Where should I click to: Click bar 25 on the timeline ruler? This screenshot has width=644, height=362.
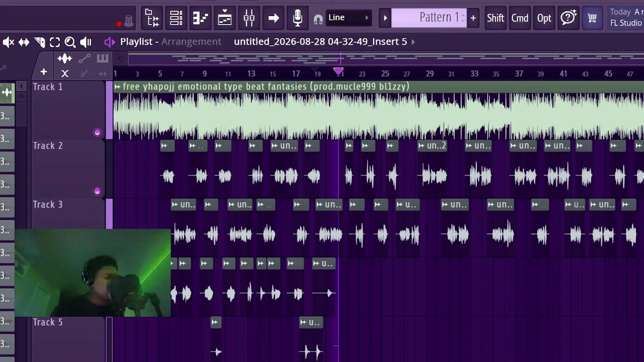[x=385, y=74]
